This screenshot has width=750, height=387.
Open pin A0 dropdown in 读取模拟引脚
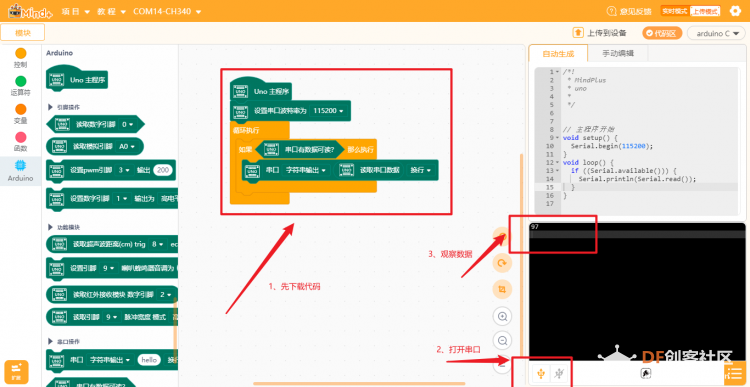pyautogui.click(x=127, y=146)
